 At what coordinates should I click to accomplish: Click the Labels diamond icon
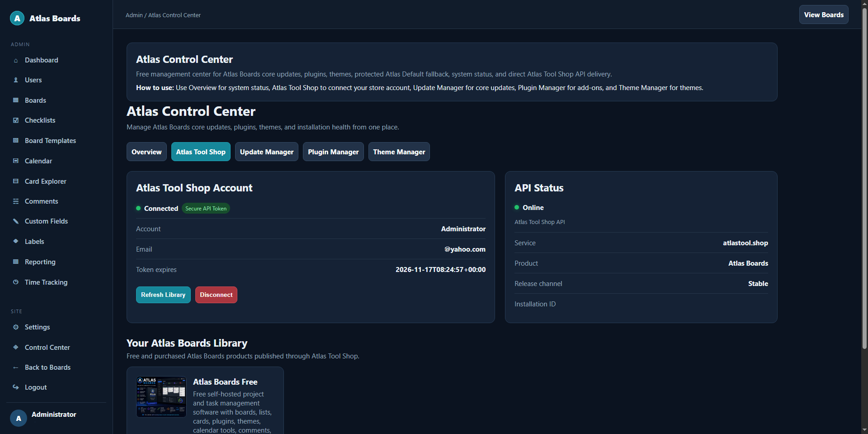point(16,242)
